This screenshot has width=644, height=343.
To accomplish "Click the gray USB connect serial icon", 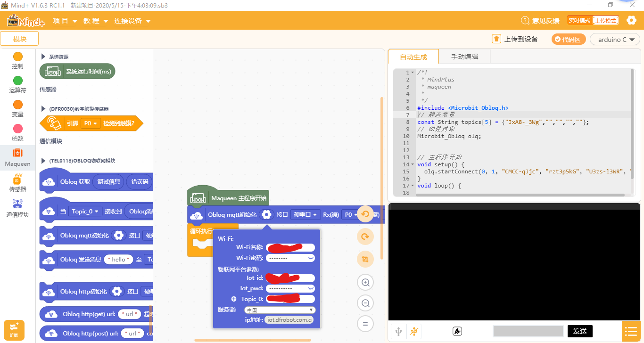I will [x=398, y=331].
